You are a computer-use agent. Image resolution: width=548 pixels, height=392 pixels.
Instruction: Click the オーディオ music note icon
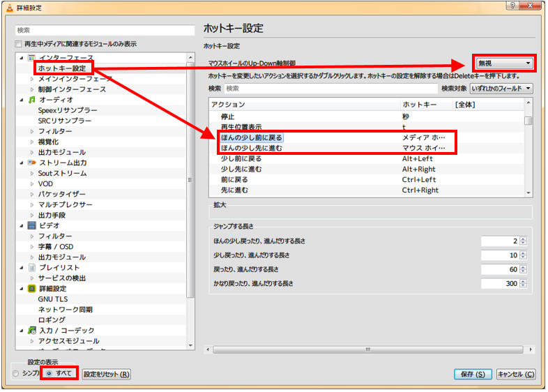(x=31, y=100)
